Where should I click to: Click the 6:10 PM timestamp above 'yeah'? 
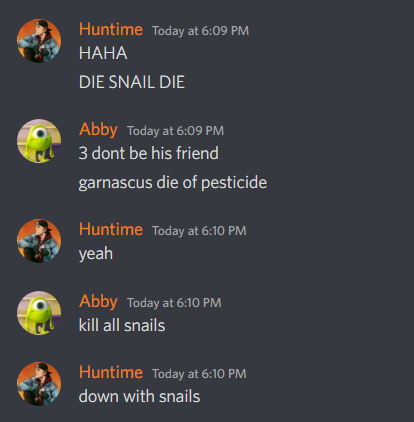[199, 231]
